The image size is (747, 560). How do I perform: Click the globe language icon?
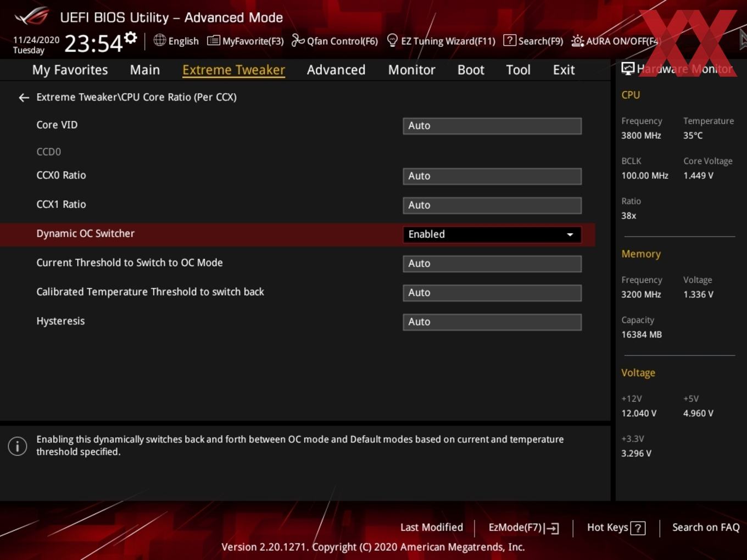[x=159, y=40]
